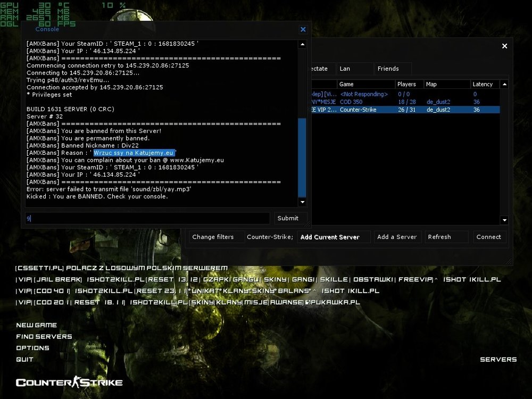Open the JAIL BREAK 1shot2kill.pl server link
The image size is (532, 399).
point(258,280)
